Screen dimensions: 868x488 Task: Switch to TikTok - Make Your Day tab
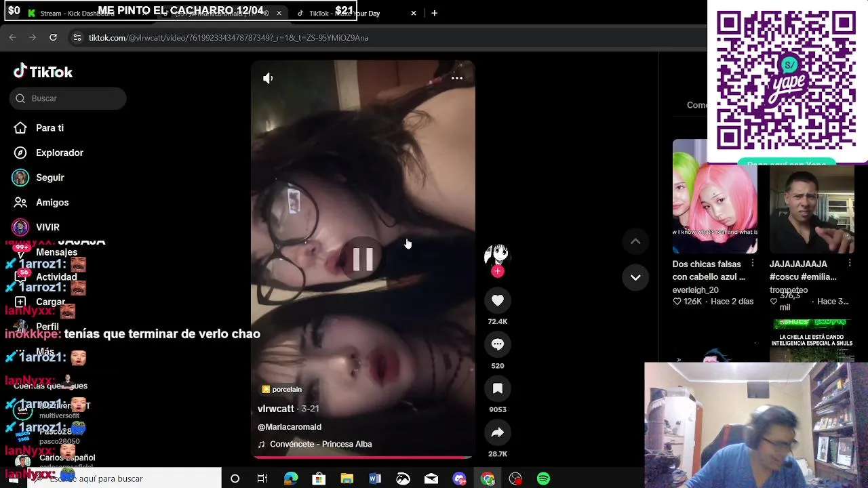coord(344,14)
